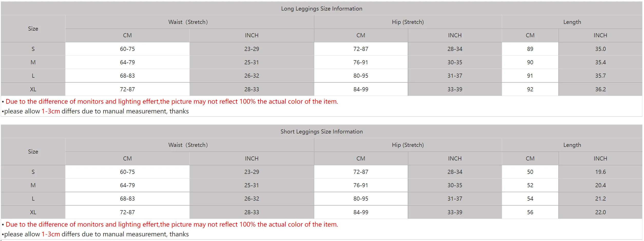Select the 56 cm length cell
Image resolution: width=644 pixels, height=241 pixels.
coord(530,212)
